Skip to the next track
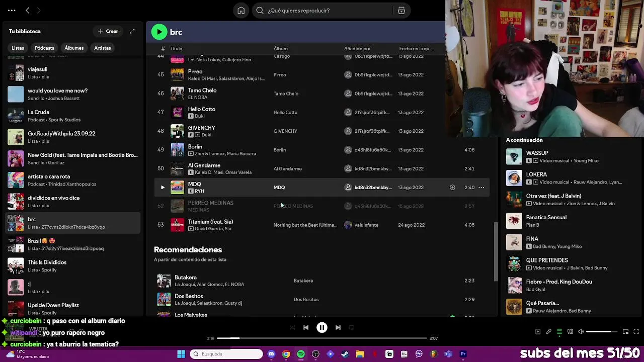The height and width of the screenshot is (362, 644). click(338, 327)
